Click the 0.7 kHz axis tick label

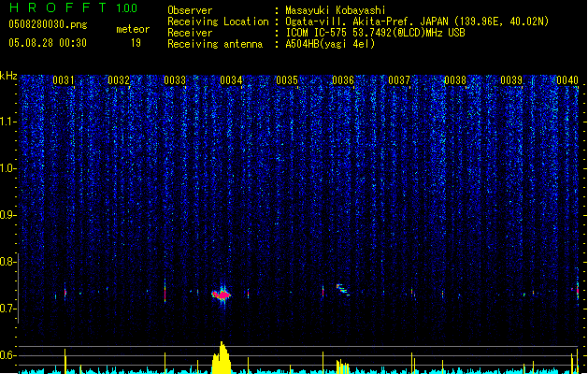click(7, 309)
